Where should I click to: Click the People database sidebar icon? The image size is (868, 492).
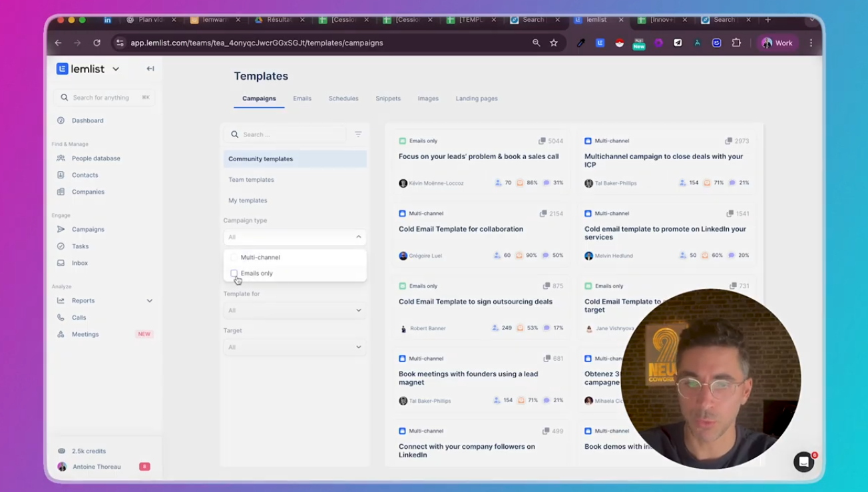point(61,158)
